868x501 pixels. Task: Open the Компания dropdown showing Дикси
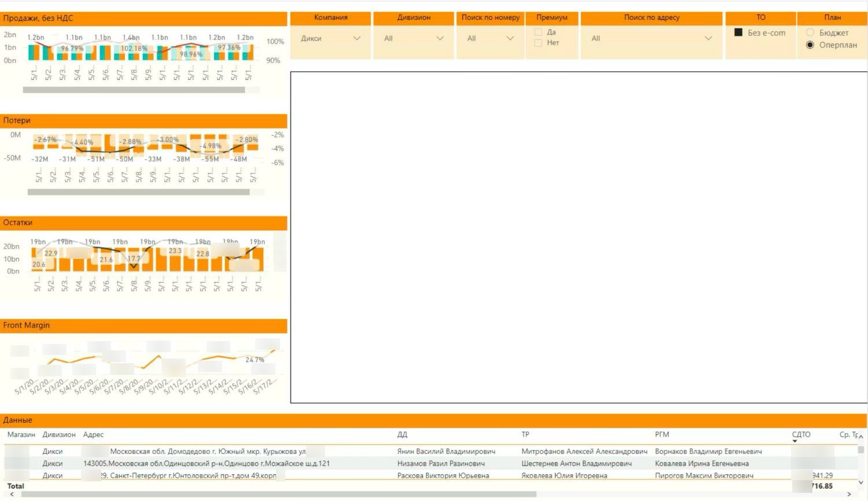click(x=330, y=38)
